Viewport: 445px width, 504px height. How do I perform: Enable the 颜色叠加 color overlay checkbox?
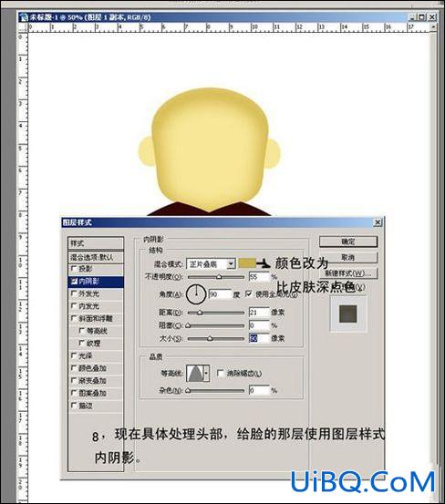click(x=74, y=368)
